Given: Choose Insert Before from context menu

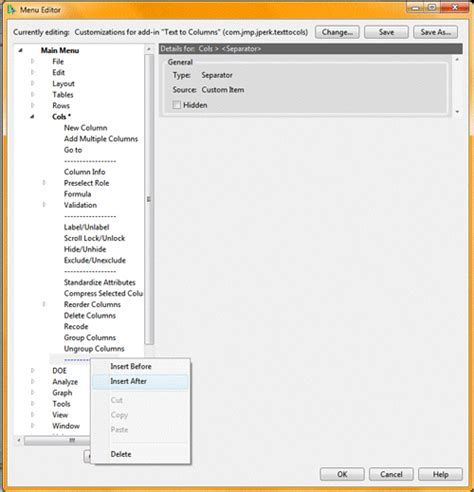Looking at the screenshot, I should (140, 366).
